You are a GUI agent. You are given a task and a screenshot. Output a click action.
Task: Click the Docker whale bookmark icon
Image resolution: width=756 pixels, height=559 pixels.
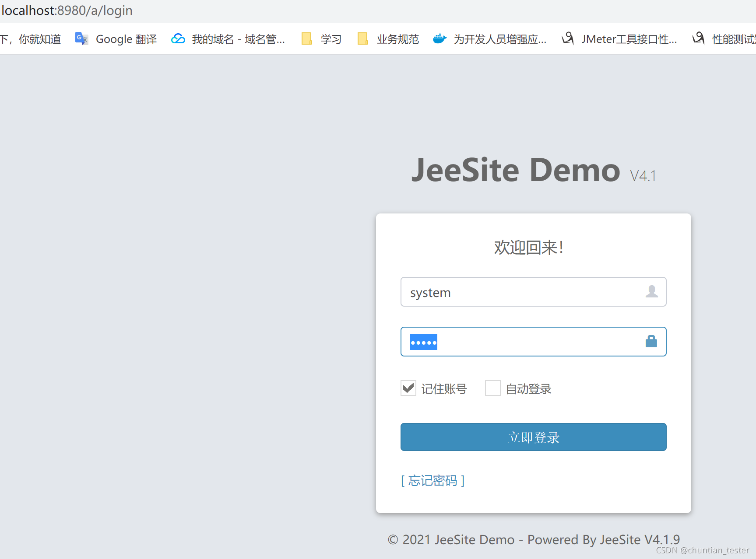click(440, 39)
